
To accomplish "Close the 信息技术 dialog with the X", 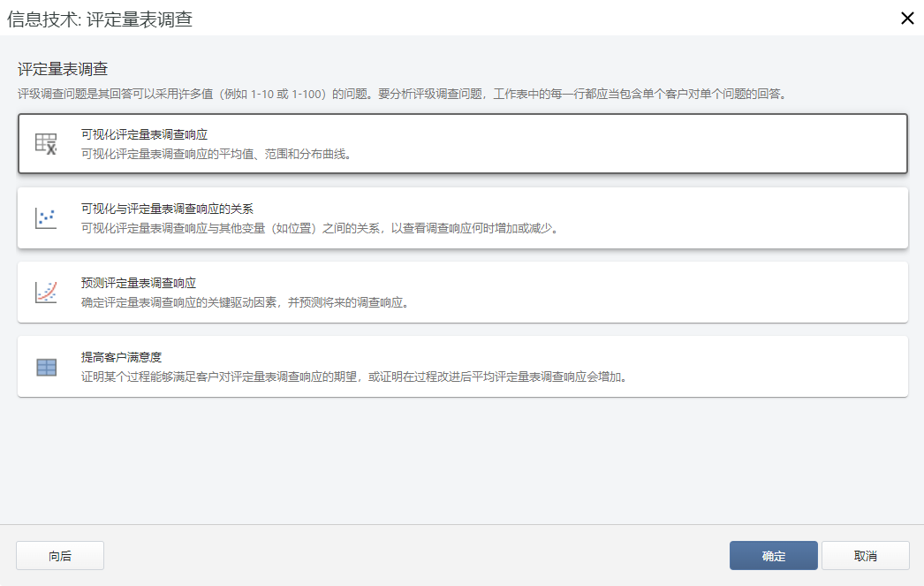I will (906, 18).
